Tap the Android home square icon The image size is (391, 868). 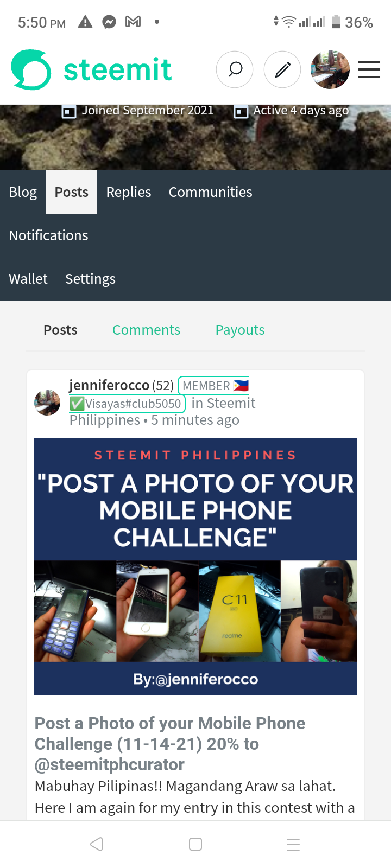click(x=195, y=844)
